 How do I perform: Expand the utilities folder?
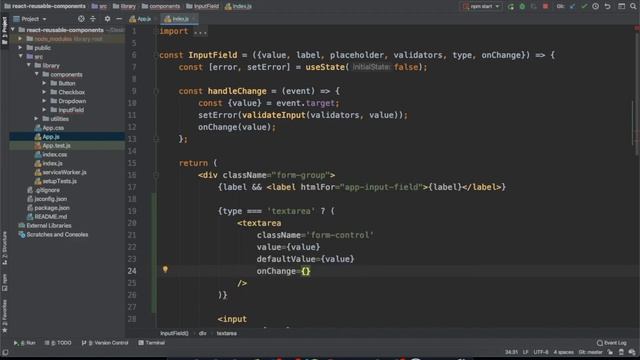[x=37, y=119]
